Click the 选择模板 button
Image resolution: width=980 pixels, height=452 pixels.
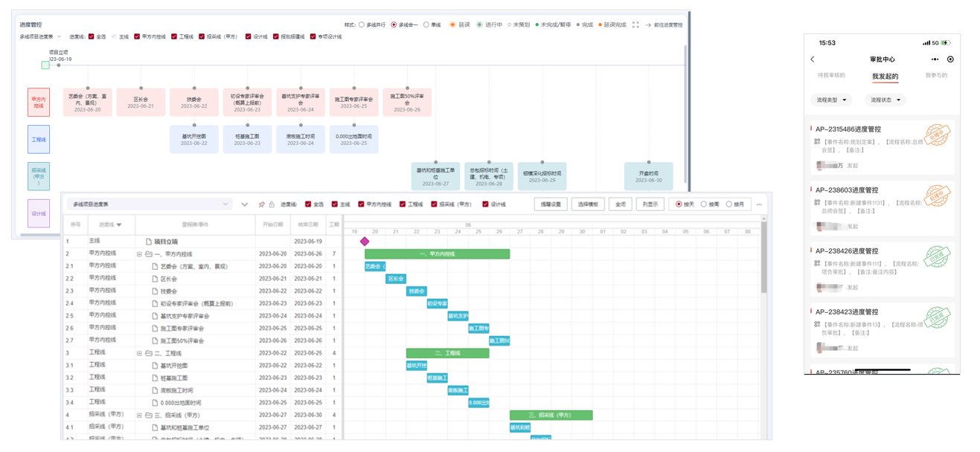(588, 204)
